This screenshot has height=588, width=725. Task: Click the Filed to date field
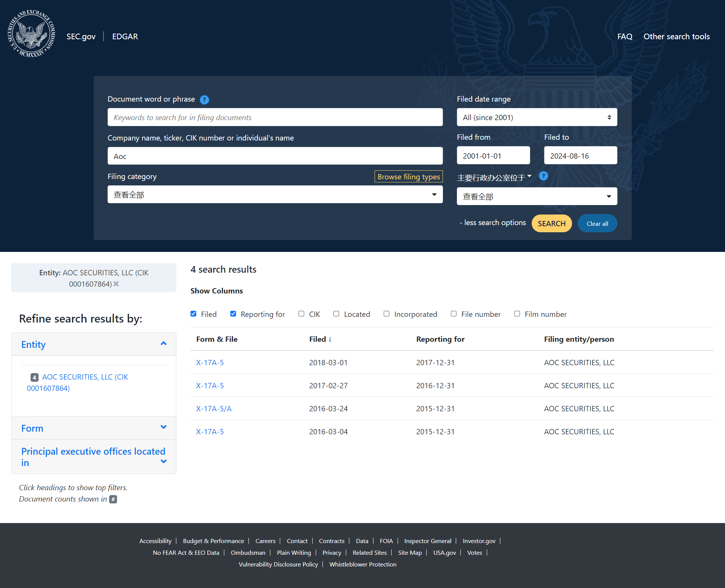580,156
